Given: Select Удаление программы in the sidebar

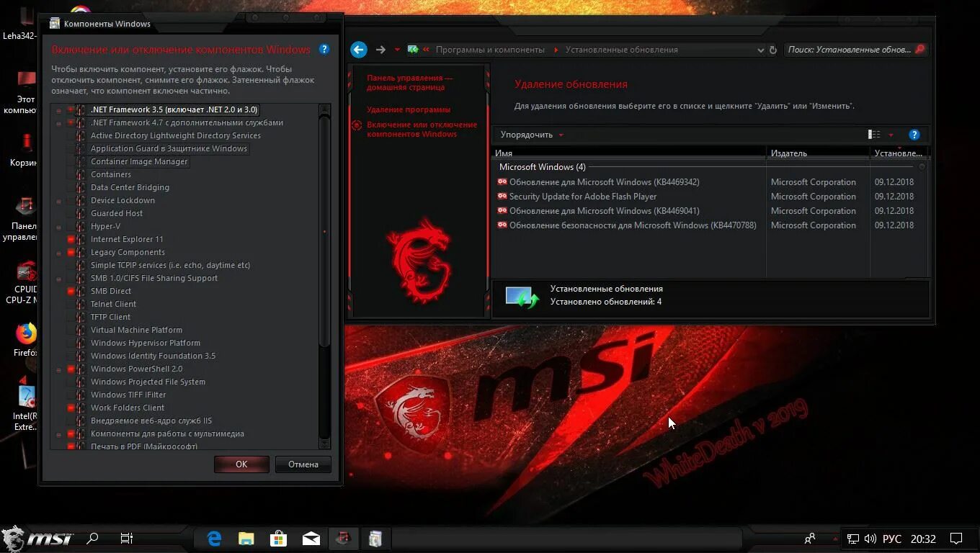Looking at the screenshot, I should coord(407,109).
